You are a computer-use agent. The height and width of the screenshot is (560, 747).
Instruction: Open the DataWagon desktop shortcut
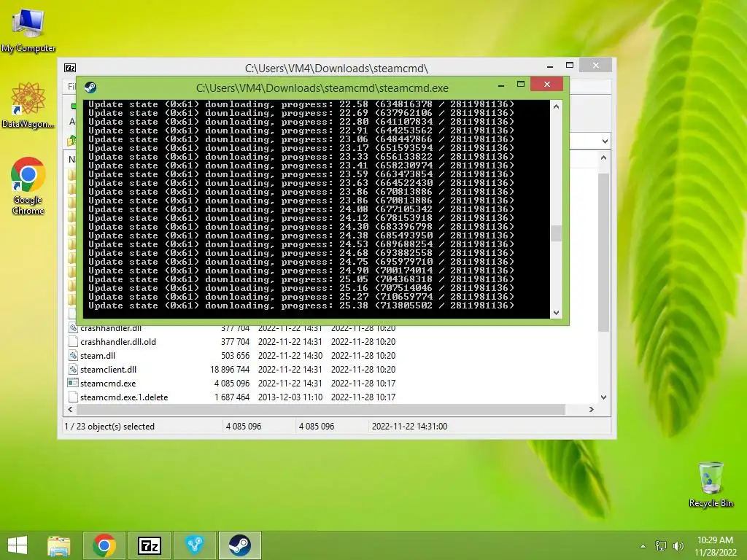(28, 105)
